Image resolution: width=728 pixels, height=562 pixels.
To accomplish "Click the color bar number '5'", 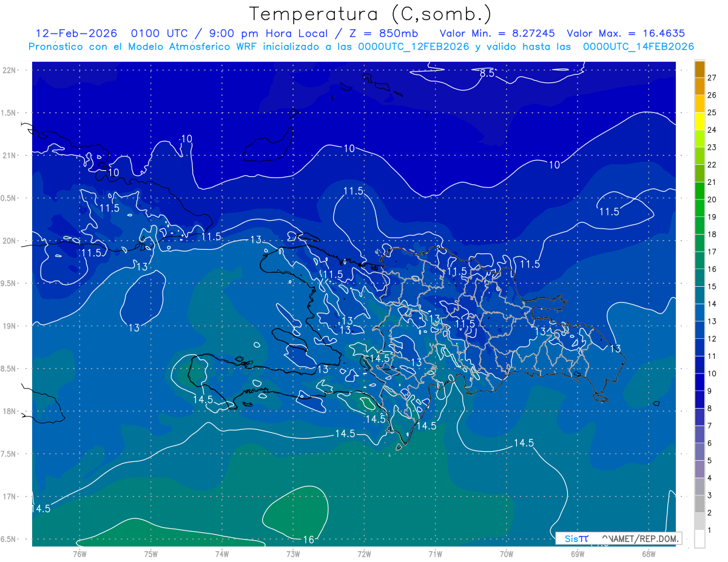I will [710, 461].
